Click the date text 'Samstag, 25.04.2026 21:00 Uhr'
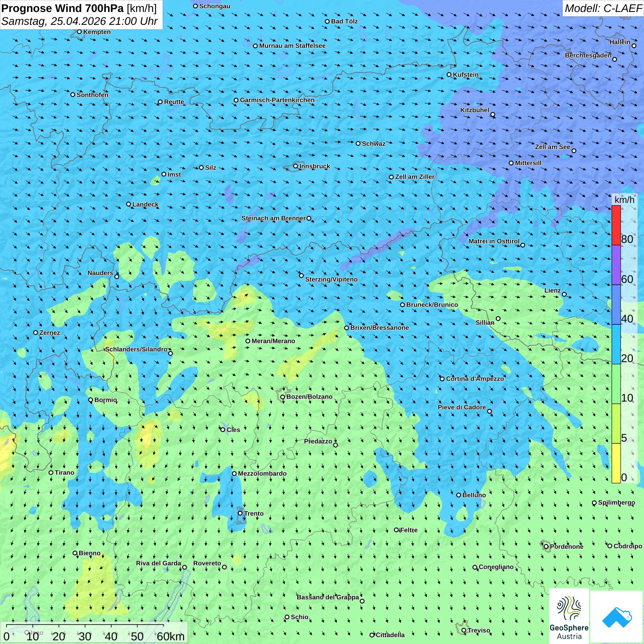The height and width of the screenshot is (644, 644). [x=79, y=21]
